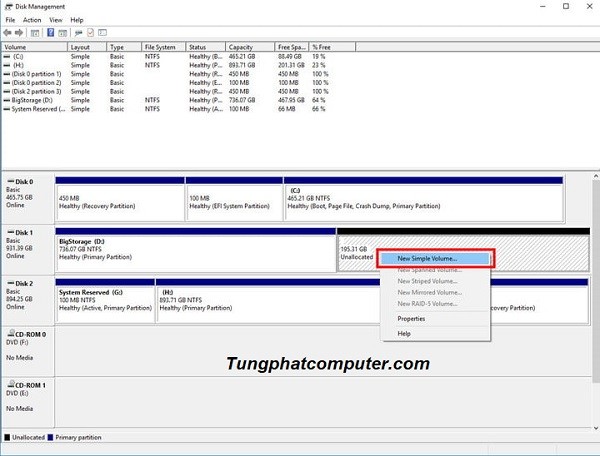The width and height of the screenshot is (600, 456).
Task: Select the 100 MB EFI System Partition block
Action: pyautogui.click(x=234, y=199)
